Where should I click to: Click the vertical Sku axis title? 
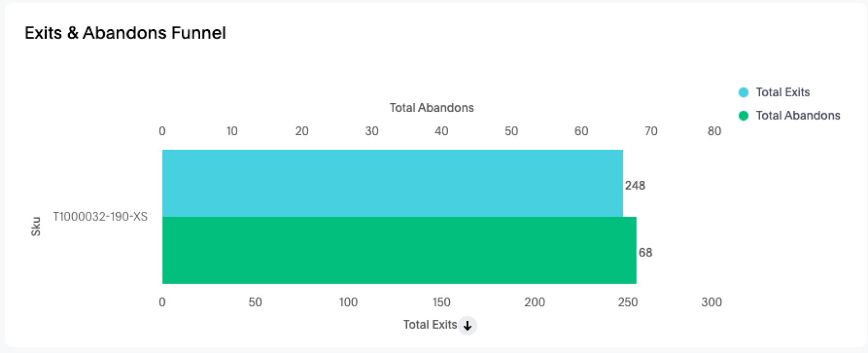pyautogui.click(x=36, y=226)
